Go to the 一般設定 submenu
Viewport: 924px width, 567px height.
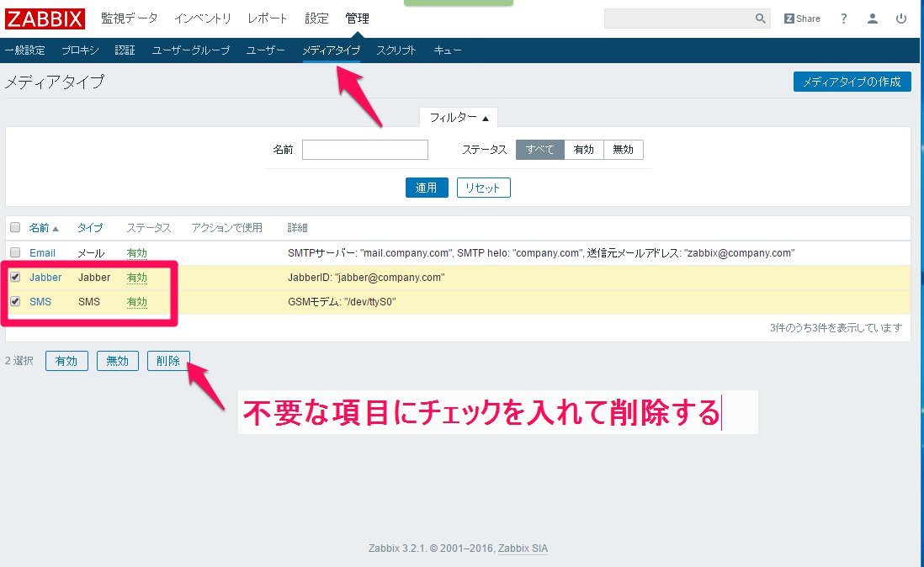point(24,50)
